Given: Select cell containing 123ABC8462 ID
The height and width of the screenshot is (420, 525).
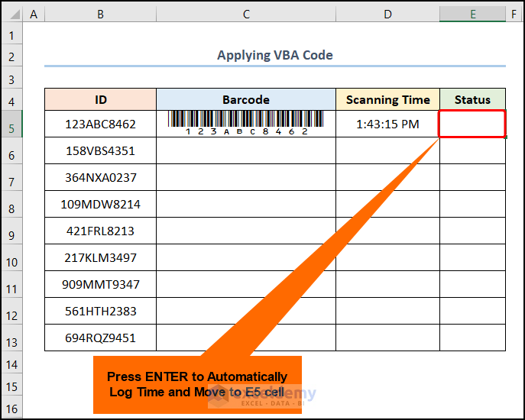Looking at the screenshot, I should (100, 124).
